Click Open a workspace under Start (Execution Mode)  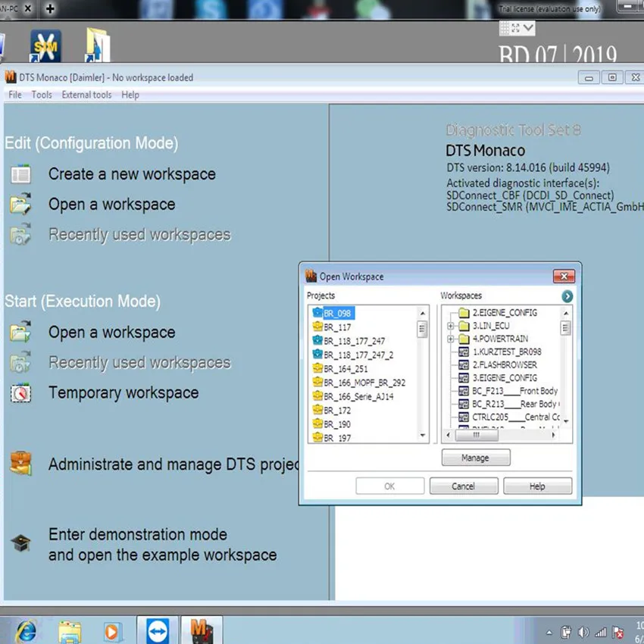click(111, 332)
